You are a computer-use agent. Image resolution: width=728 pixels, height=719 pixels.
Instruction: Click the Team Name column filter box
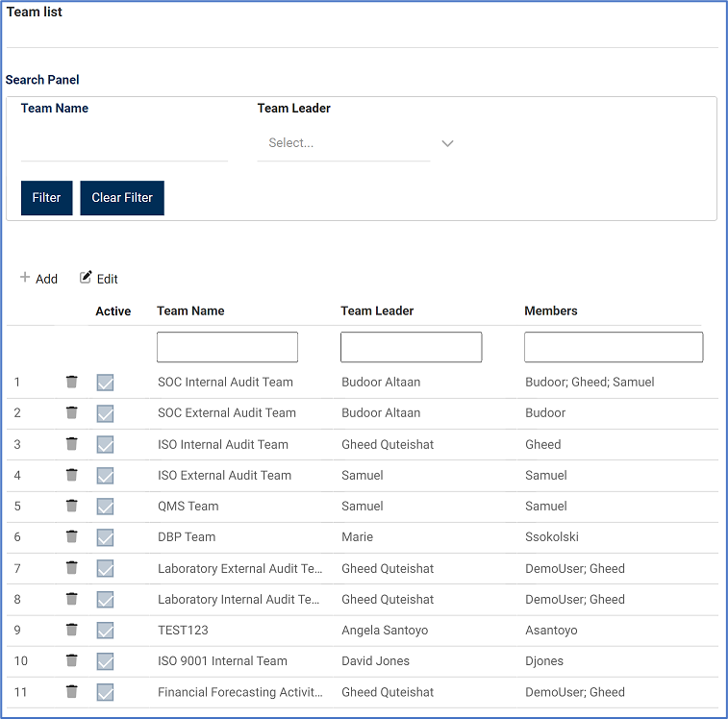pyautogui.click(x=227, y=347)
